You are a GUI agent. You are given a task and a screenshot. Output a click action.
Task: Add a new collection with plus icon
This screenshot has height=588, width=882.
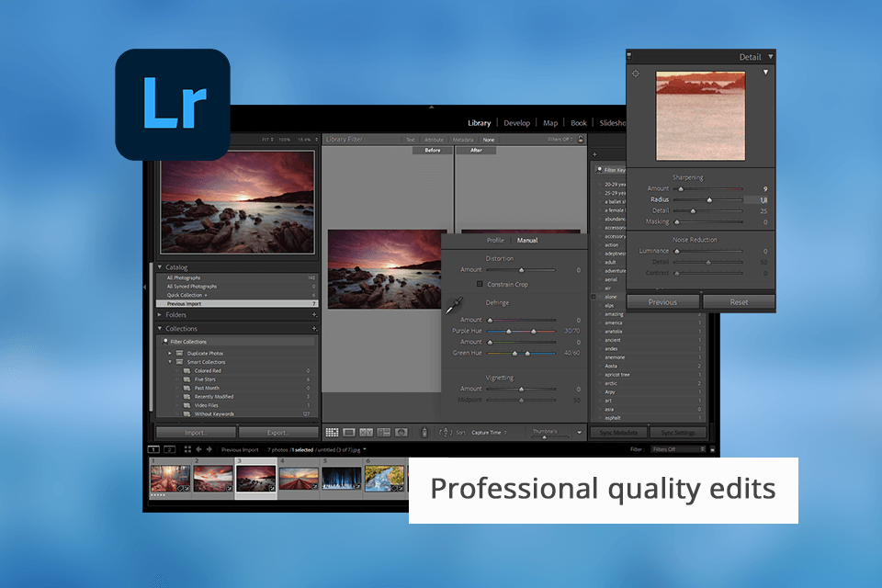314,328
